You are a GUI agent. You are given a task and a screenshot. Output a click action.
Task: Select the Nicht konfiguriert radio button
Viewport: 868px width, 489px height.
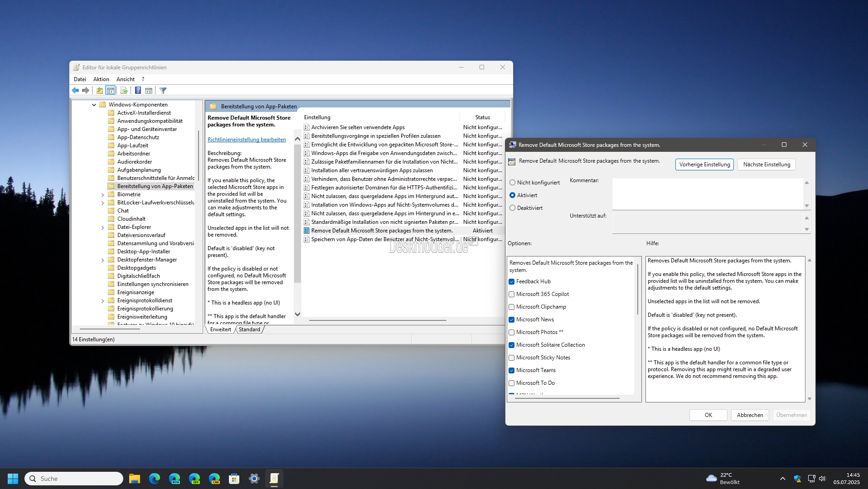pos(513,183)
